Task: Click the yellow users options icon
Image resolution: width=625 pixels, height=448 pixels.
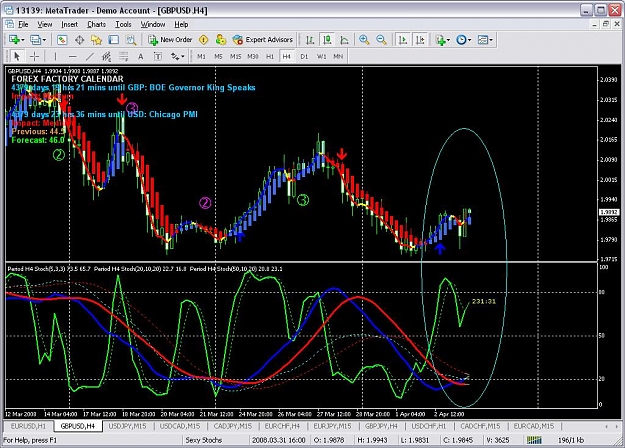Action: pos(220,40)
